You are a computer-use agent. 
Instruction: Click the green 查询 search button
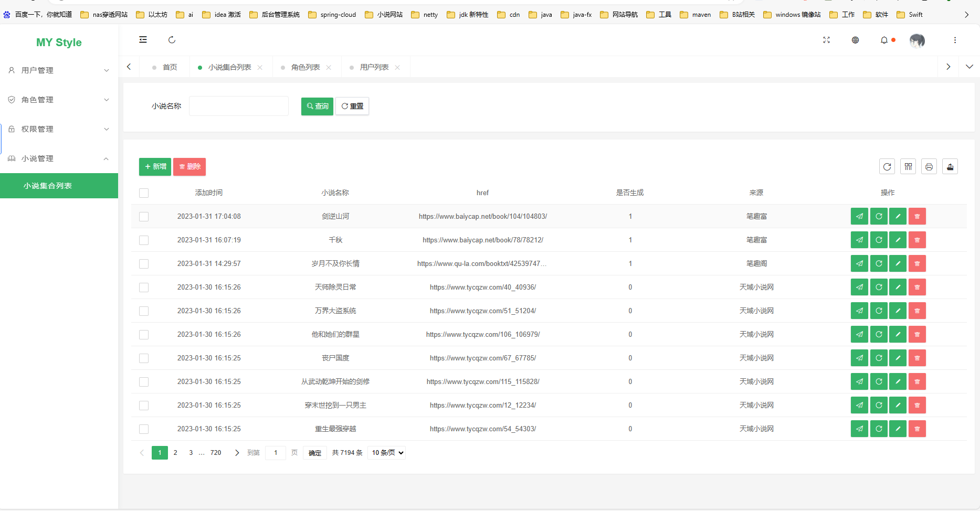(317, 106)
